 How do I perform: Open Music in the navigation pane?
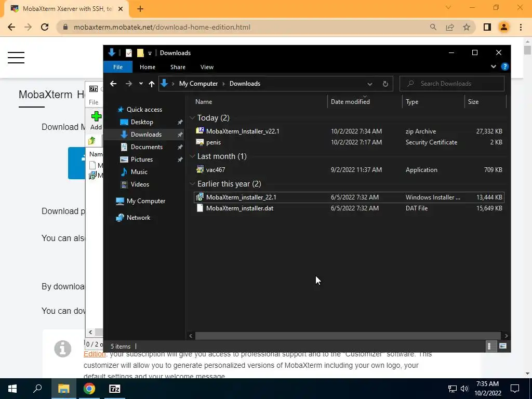(x=139, y=171)
